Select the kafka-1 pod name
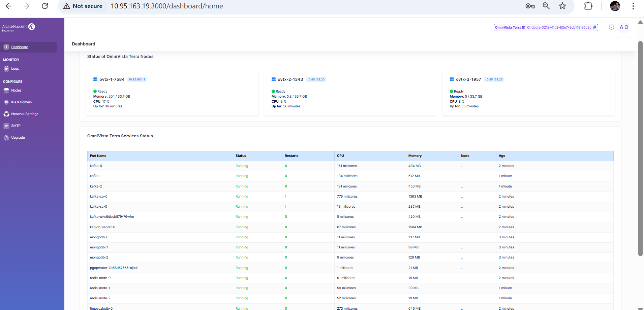Viewport: 644px width, 310px height. point(96,176)
